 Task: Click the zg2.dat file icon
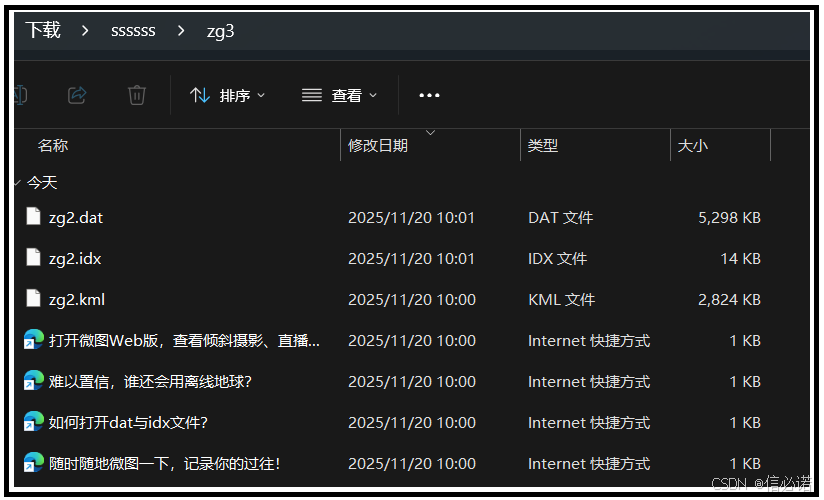click(33, 216)
